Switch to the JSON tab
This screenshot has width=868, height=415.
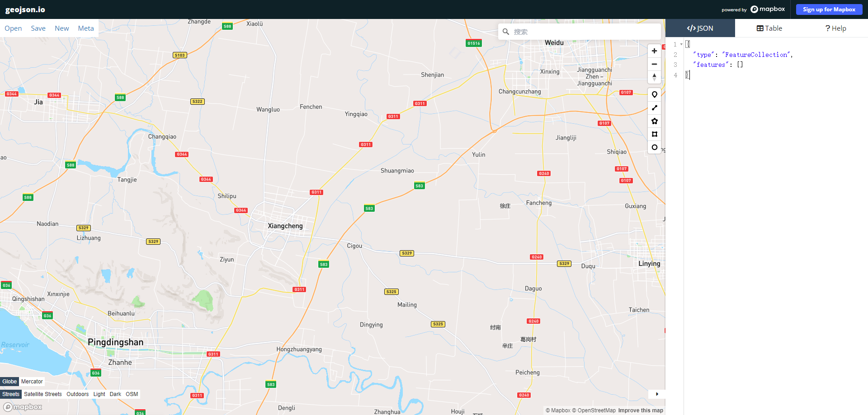[700, 28]
